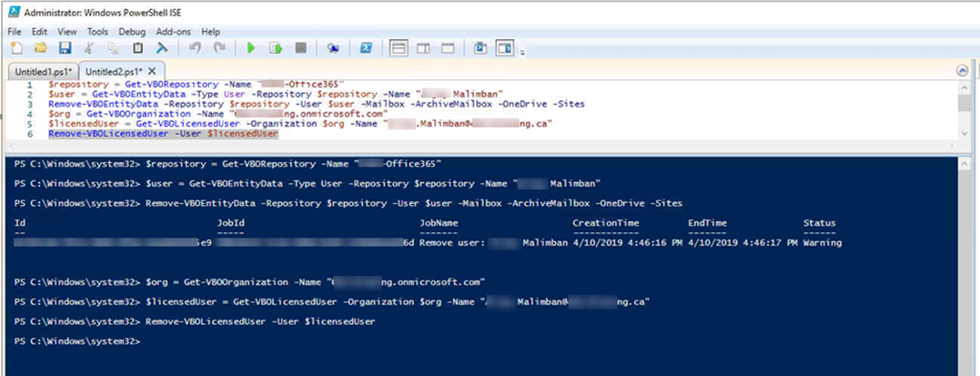Show script pane on the right layout

point(423,47)
